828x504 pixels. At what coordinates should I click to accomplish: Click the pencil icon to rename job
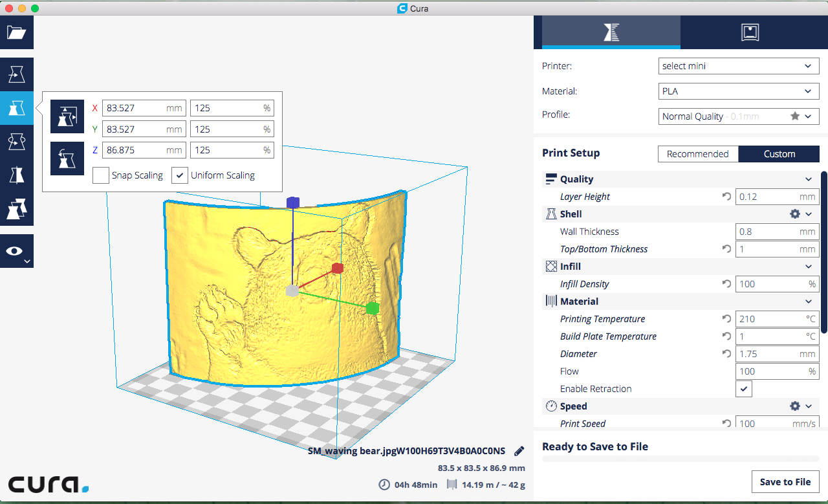point(519,451)
